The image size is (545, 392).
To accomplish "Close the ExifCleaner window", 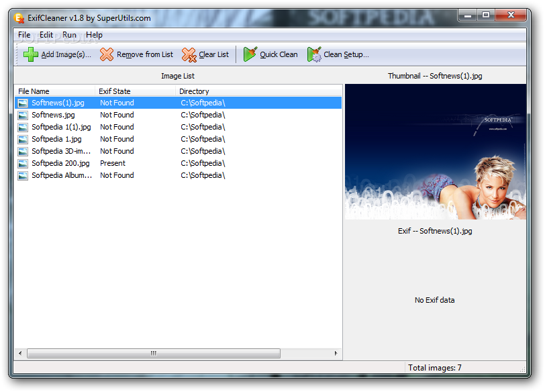I will click(511, 15).
